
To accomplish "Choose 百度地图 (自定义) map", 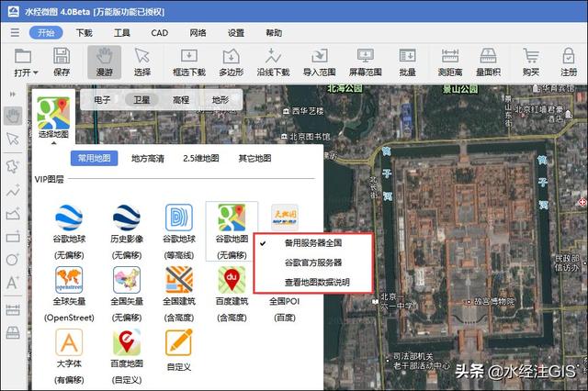I will pos(127,356).
